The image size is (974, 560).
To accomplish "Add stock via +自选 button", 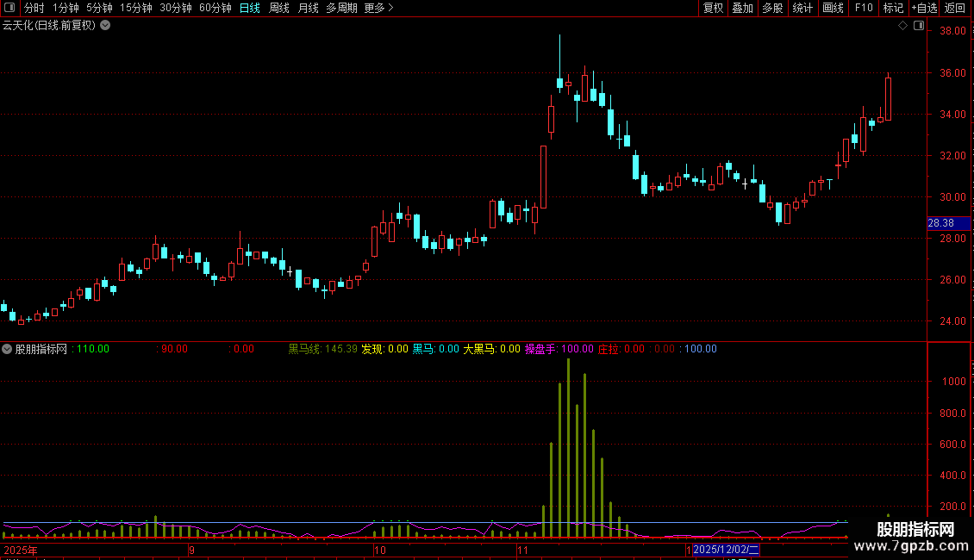I will pos(924,8).
